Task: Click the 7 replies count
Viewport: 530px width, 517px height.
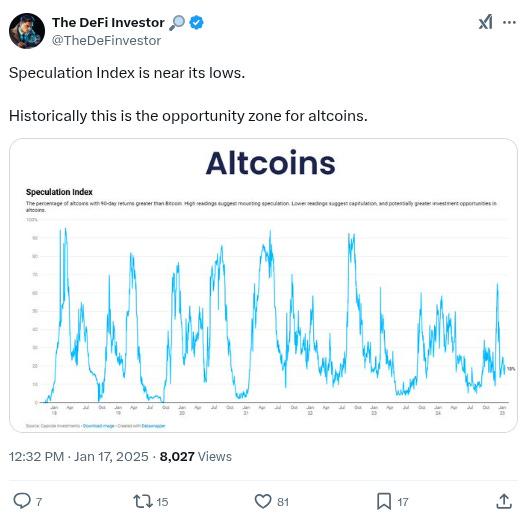Action: tap(39, 502)
